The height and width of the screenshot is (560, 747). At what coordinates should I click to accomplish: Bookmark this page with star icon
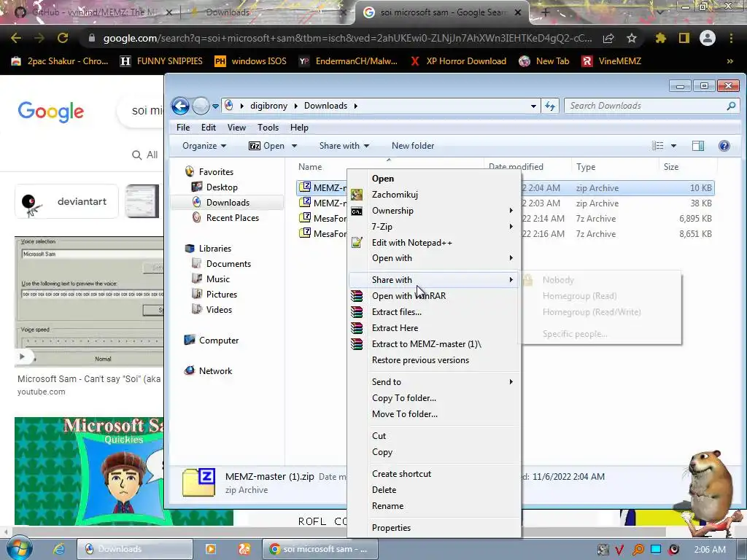(632, 38)
